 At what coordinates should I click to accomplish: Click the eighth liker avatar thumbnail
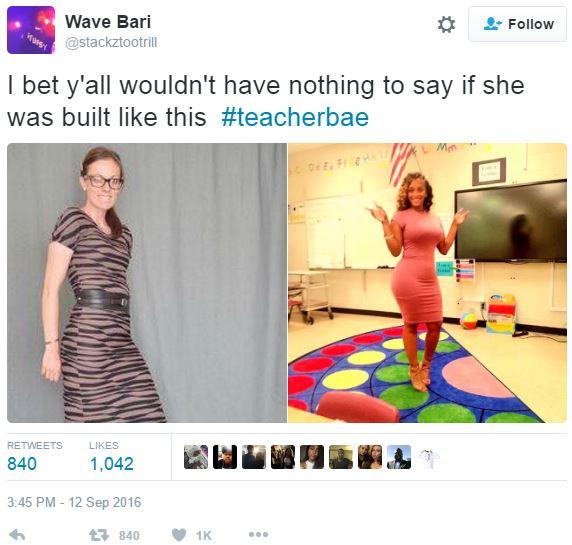point(399,457)
